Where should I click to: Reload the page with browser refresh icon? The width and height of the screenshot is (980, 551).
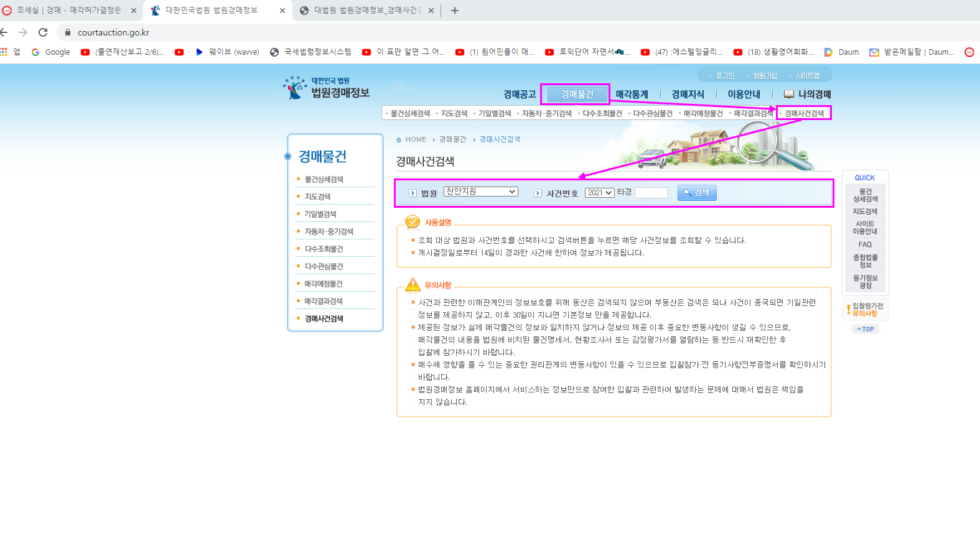(x=43, y=32)
